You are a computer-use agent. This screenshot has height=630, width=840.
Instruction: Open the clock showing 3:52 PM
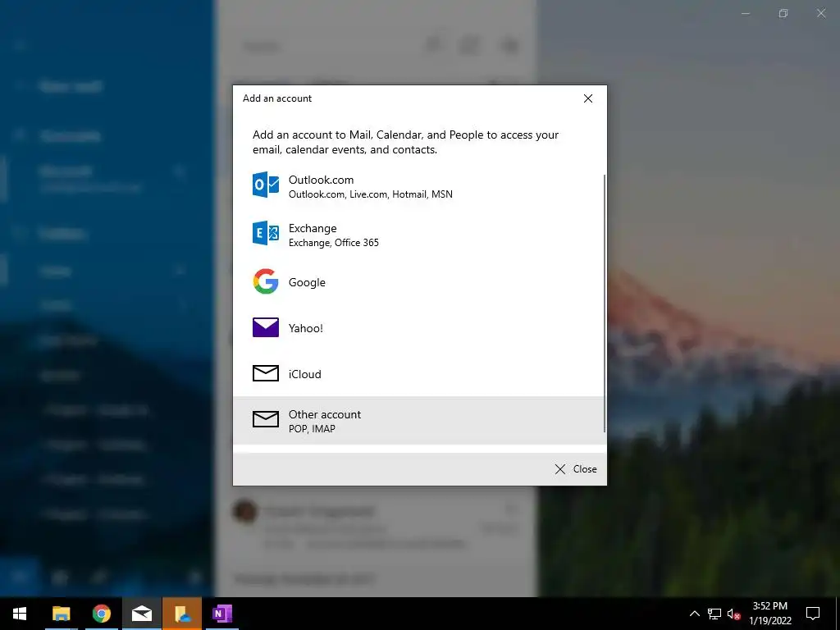coord(769,614)
